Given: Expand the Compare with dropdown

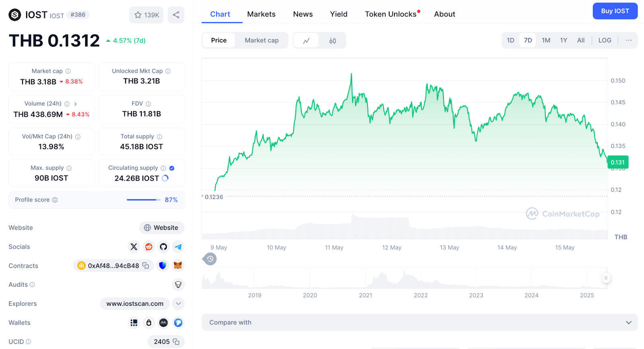Looking at the screenshot, I should coord(628,322).
